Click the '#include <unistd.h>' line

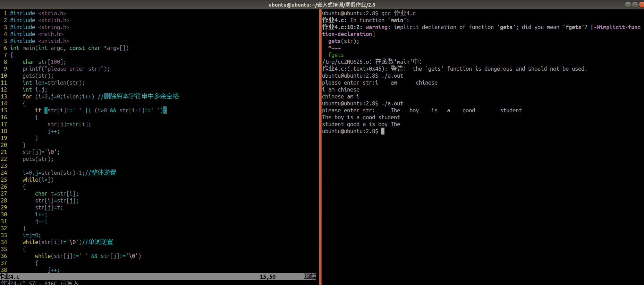pyautogui.click(x=40, y=41)
